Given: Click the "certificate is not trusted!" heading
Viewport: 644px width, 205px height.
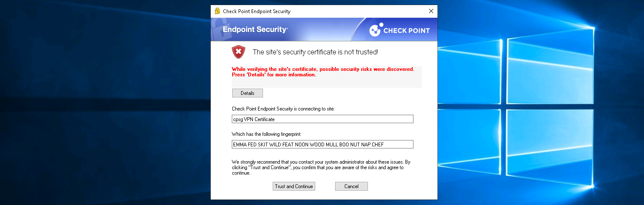Looking at the screenshot, I should (315, 52).
